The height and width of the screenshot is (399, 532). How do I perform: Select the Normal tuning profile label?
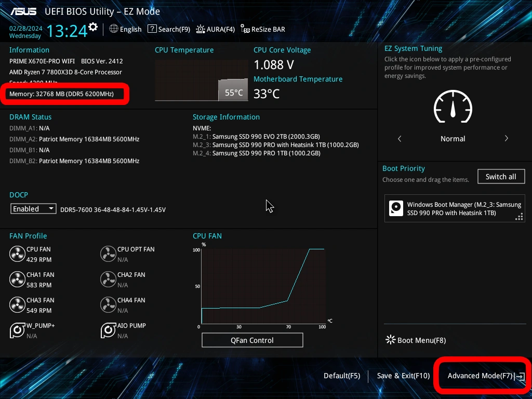[453, 138]
